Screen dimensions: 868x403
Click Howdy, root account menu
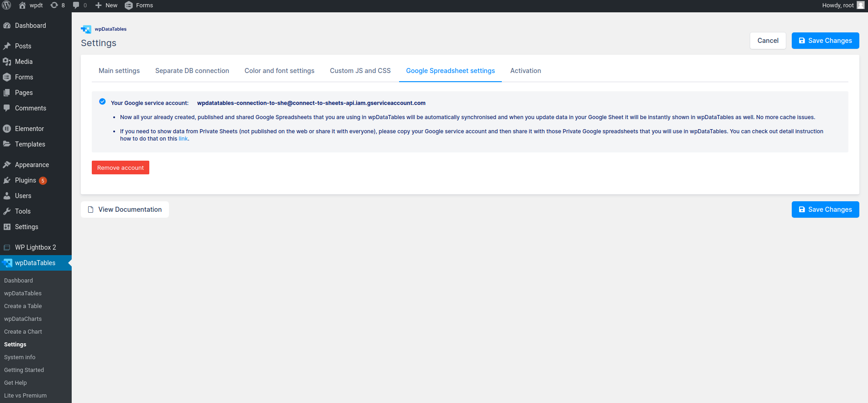point(843,5)
